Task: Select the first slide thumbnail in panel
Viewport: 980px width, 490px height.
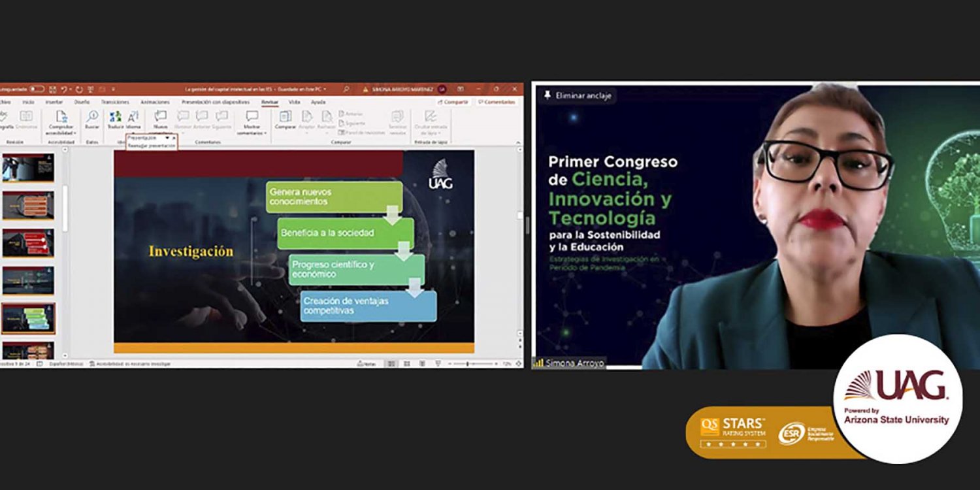Action: pyautogui.click(x=28, y=168)
